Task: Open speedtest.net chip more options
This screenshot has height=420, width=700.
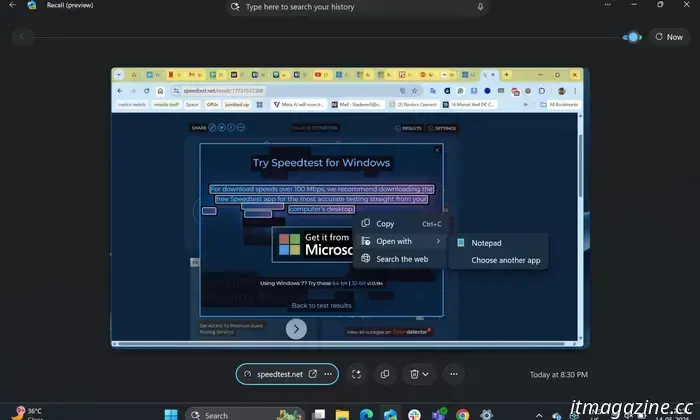Action: [x=328, y=374]
